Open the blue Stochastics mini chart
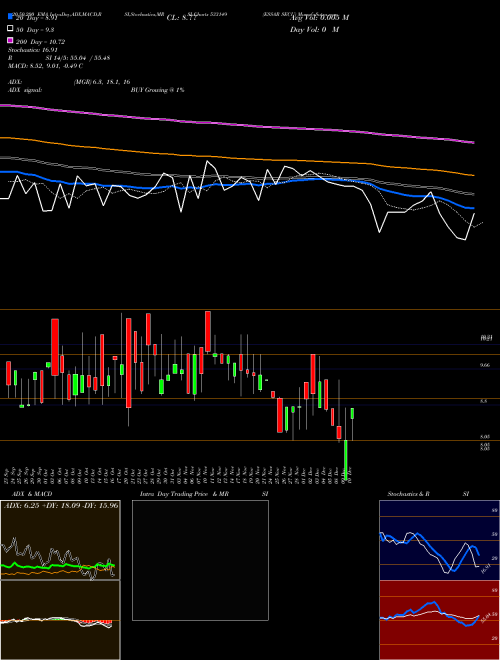Viewport: 500px width, 660px height. [439, 540]
